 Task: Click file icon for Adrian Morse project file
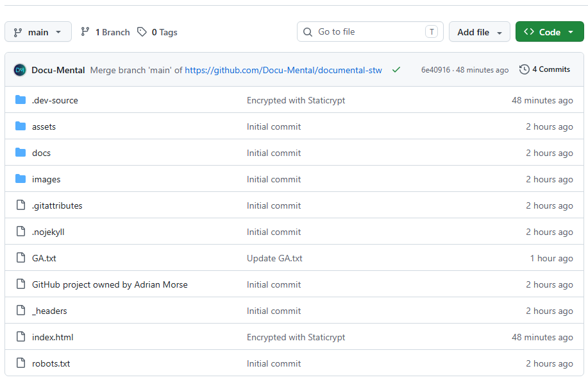pyautogui.click(x=21, y=284)
